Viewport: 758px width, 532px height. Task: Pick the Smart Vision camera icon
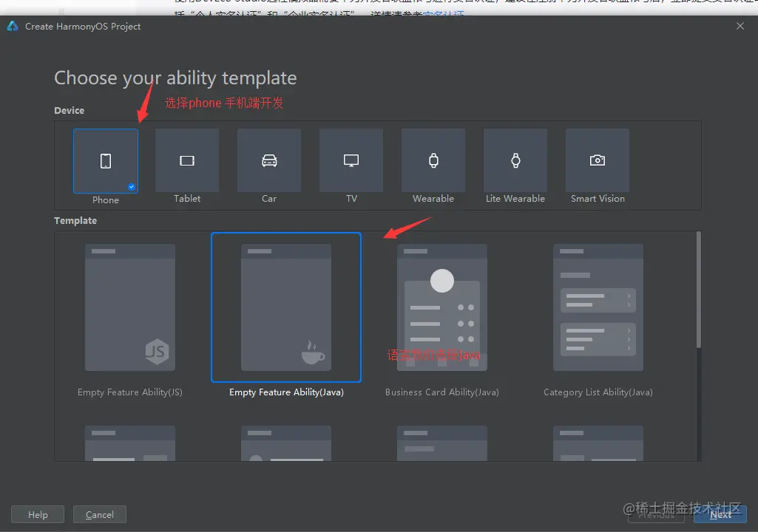coord(598,160)
